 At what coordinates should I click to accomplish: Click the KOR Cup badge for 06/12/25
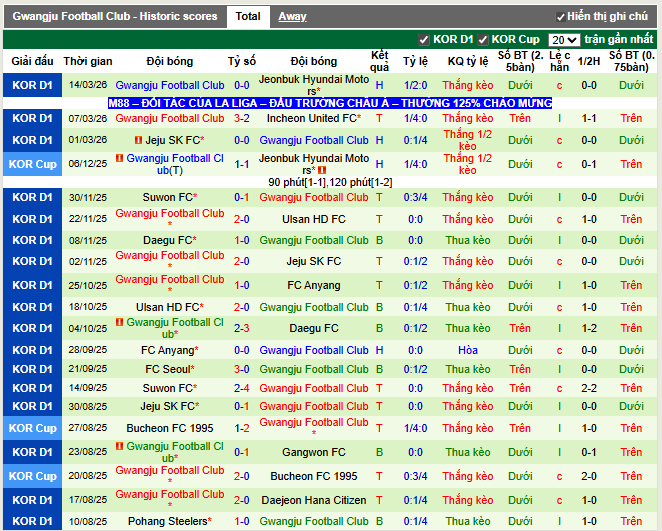tap(32, 164)
